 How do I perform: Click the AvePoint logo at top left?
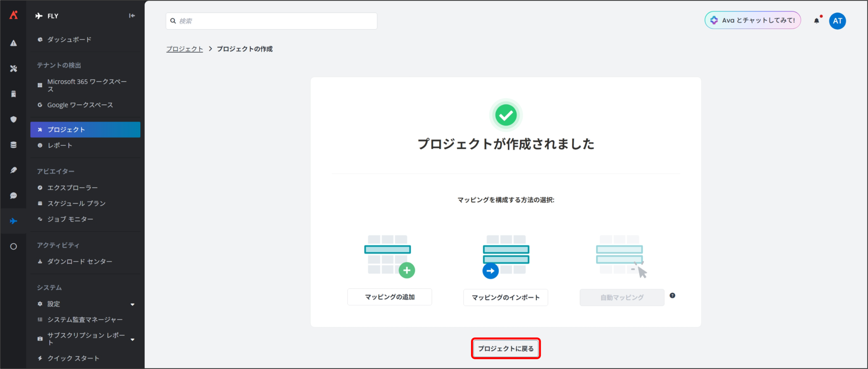14,15
